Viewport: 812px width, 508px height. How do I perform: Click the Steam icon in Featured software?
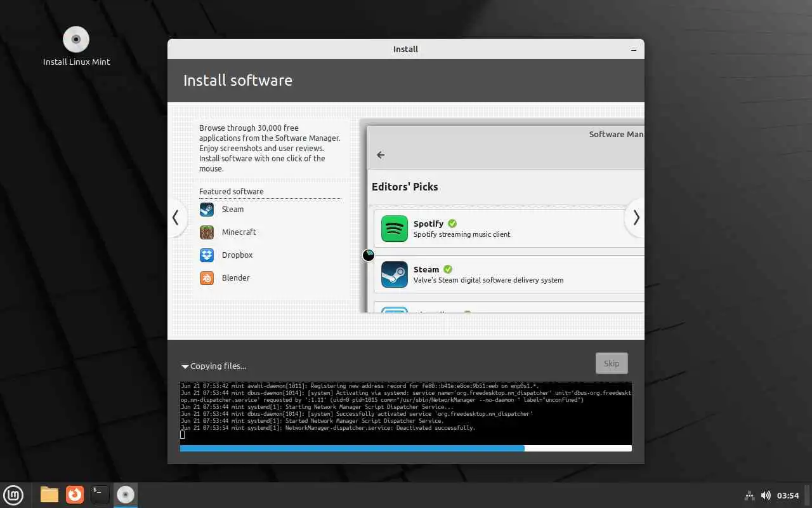click(x=207, y=210)
